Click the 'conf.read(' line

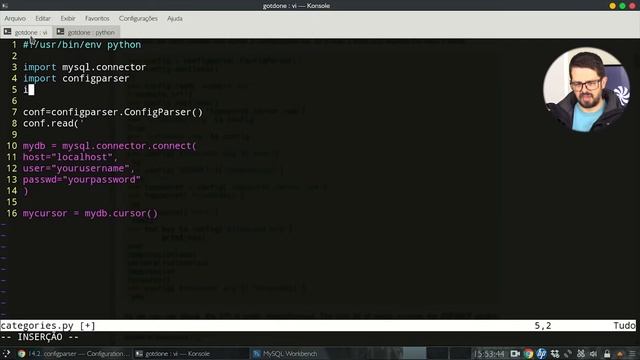(x=53, y=123)
